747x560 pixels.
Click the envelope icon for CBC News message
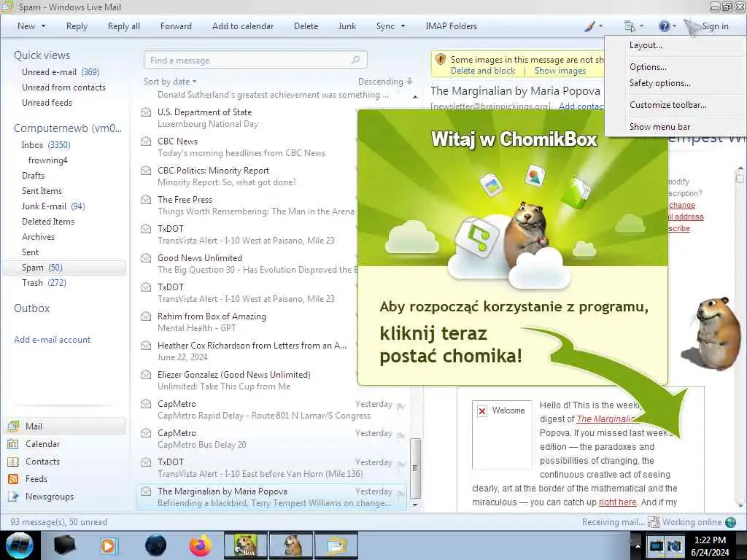point(146,141)
